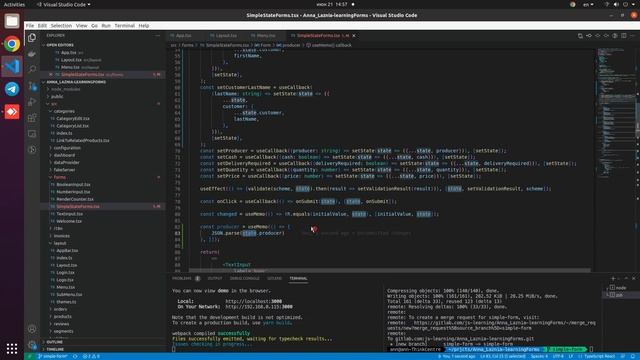Click the UTF-8 encoding in status bar
The image size is (640, 360).
coord(558,356)
